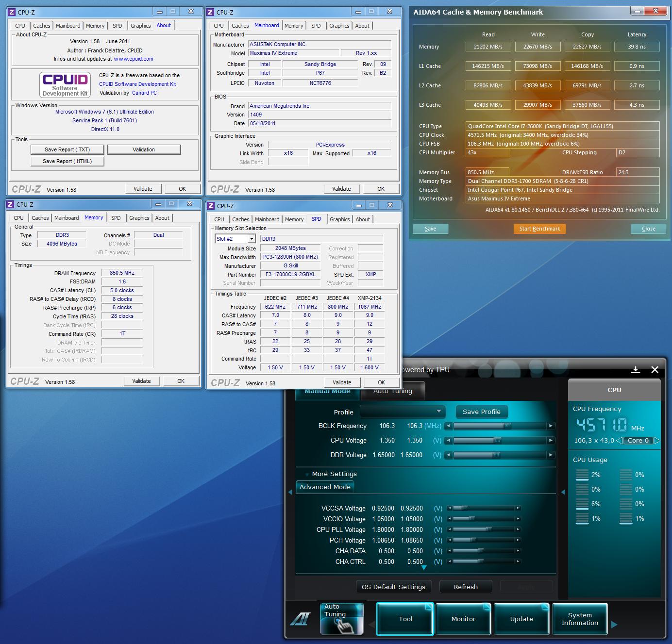This screenshot has width=672, height=644.
Task: Click OK in CPU-Z SPD window
Action: tap(381, 382)
